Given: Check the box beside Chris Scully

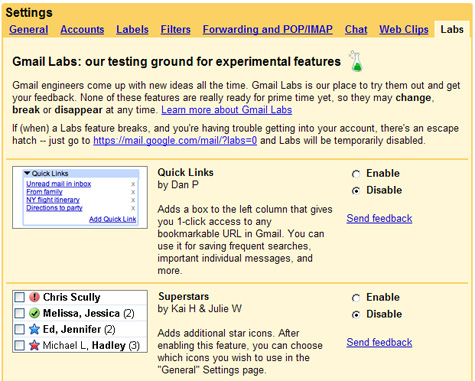Looking at the screenshot, I should coord(20,297).
